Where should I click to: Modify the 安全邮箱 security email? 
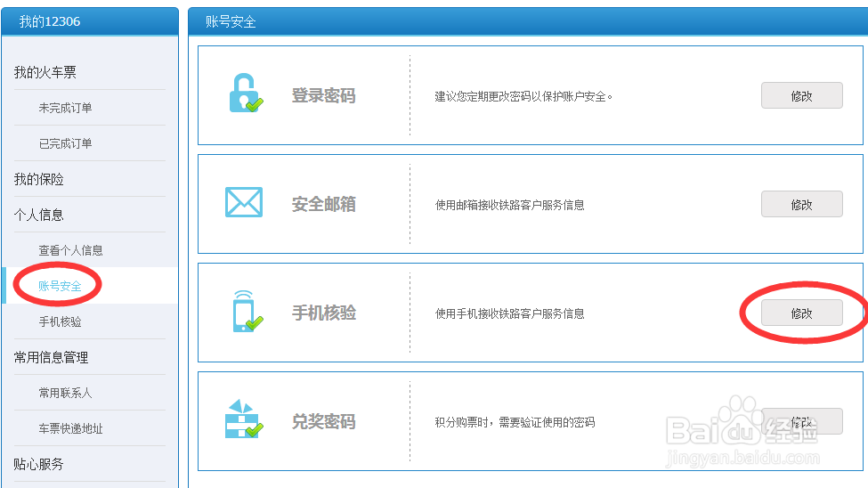pos(801,205)
